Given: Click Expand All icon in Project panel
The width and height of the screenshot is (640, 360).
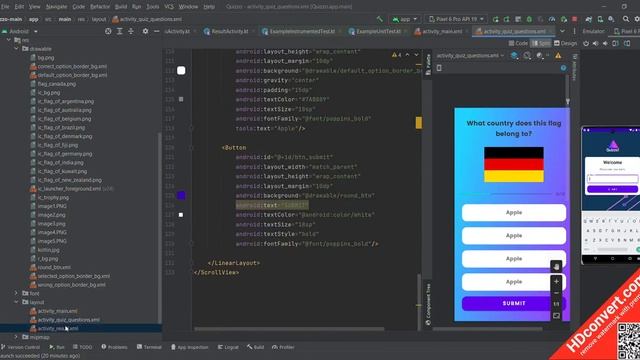Looking at the screenshot, I should (x=120, y=31).
